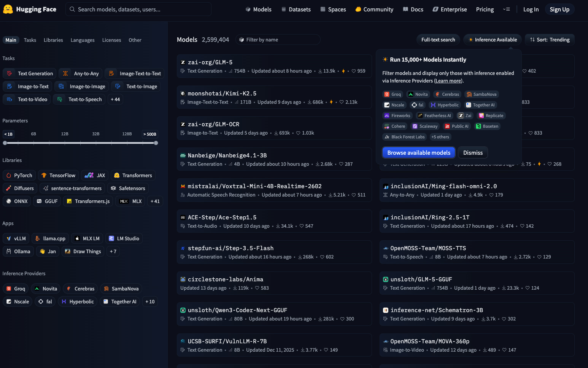The width and height of the screenshot is (588, 368).
Task: Click the Baseten provider chip
Action: [487, 126]
